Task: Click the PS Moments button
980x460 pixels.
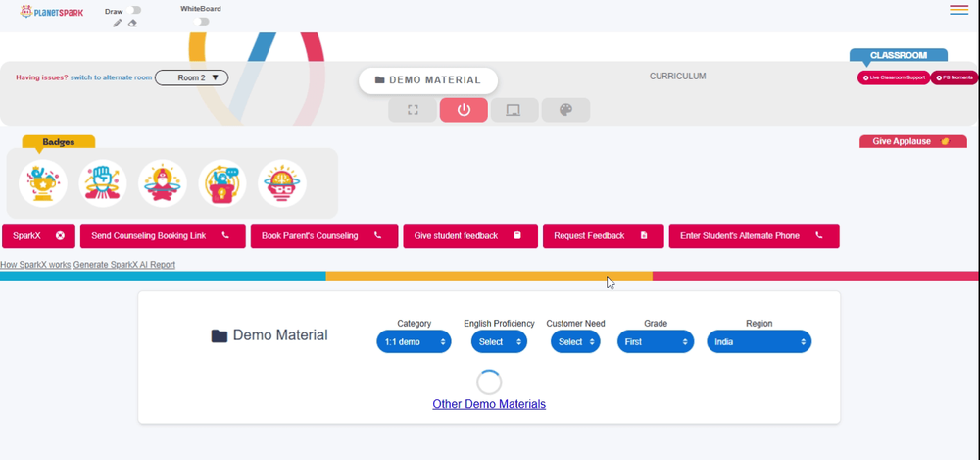Action: point(954,77)
